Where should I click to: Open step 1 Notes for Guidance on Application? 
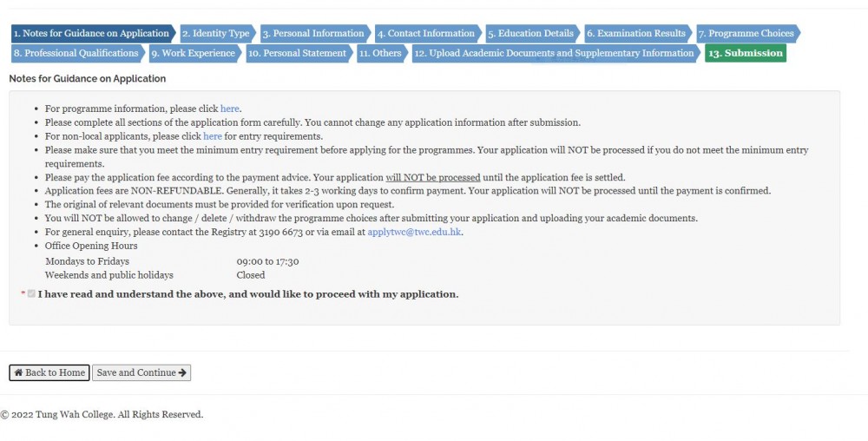coord(93,33)
